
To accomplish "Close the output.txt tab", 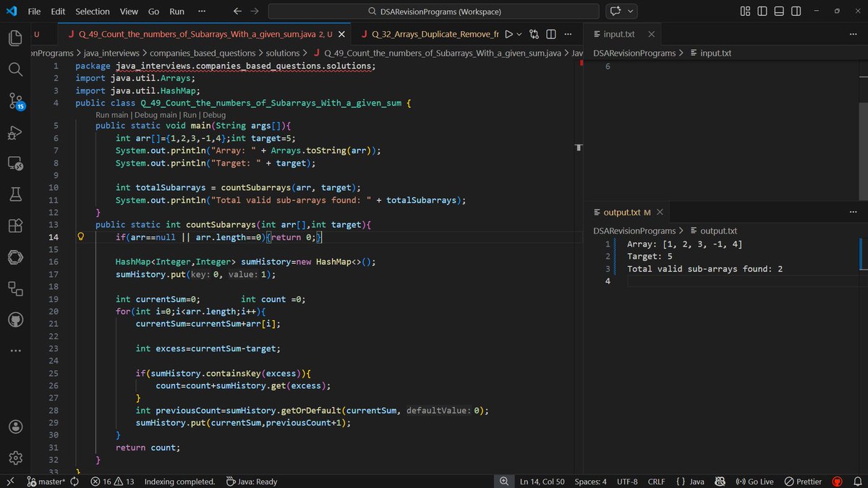I will (660, 212).
